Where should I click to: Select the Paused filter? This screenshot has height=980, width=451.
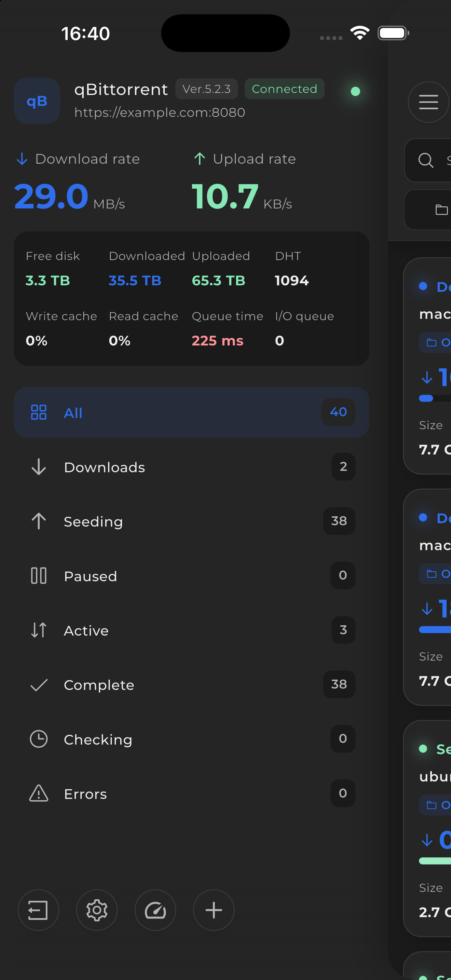click(x=192, y=576)
